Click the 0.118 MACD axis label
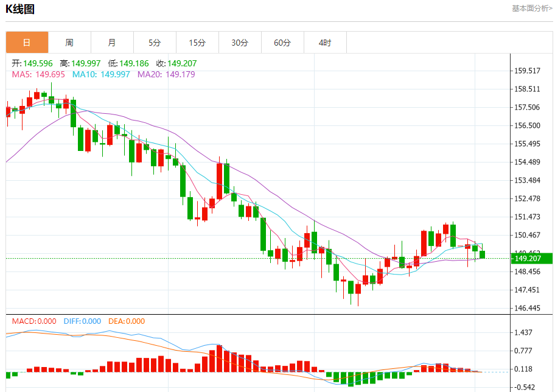The width and height of the screenshot is (555, 392). coord(523,369)
